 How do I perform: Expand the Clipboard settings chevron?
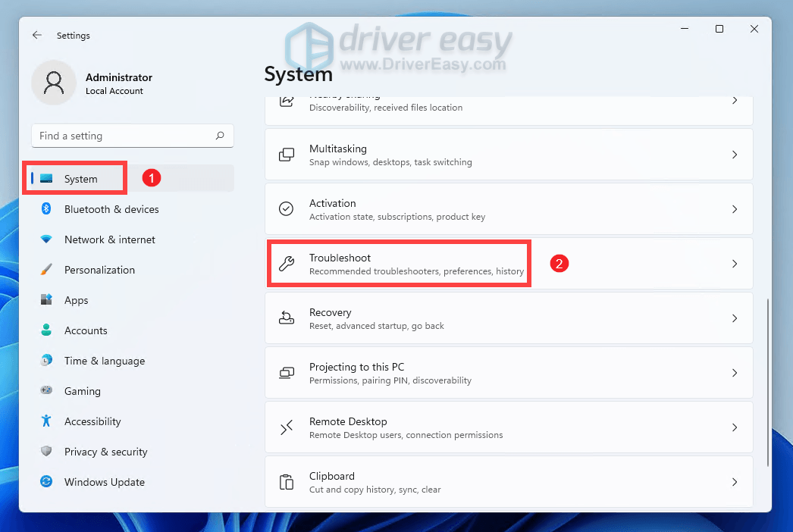[x=734, y=482]
